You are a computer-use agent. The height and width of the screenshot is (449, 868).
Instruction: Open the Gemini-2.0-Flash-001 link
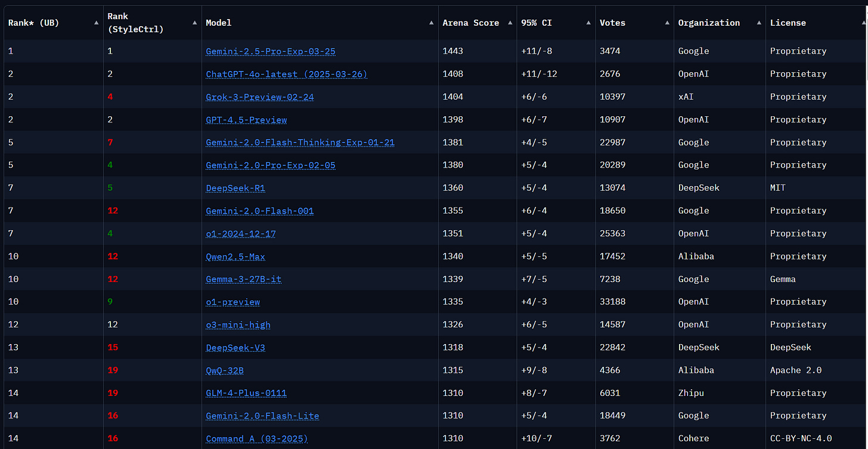click(260, 210)
